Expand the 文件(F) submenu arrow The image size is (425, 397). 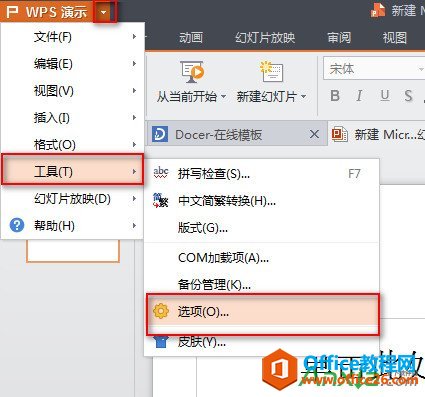pos(134,37)
